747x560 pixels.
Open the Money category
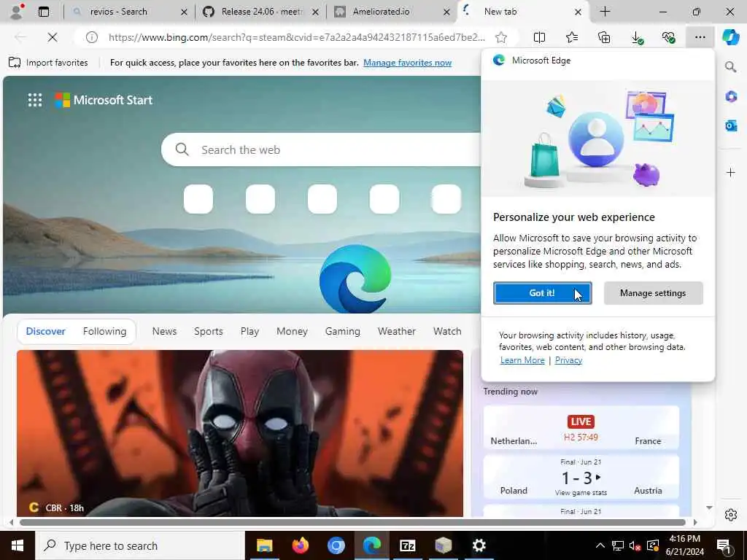point(292,332)
